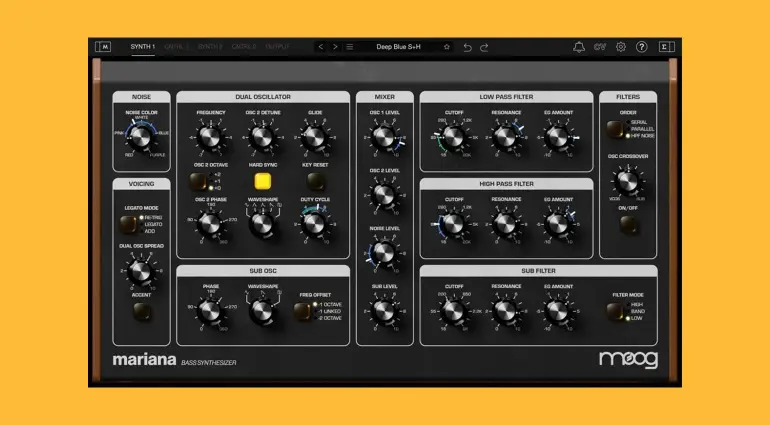Go to next preset with right chevron
The image size is (770, 425).
(x=335, y=47)
